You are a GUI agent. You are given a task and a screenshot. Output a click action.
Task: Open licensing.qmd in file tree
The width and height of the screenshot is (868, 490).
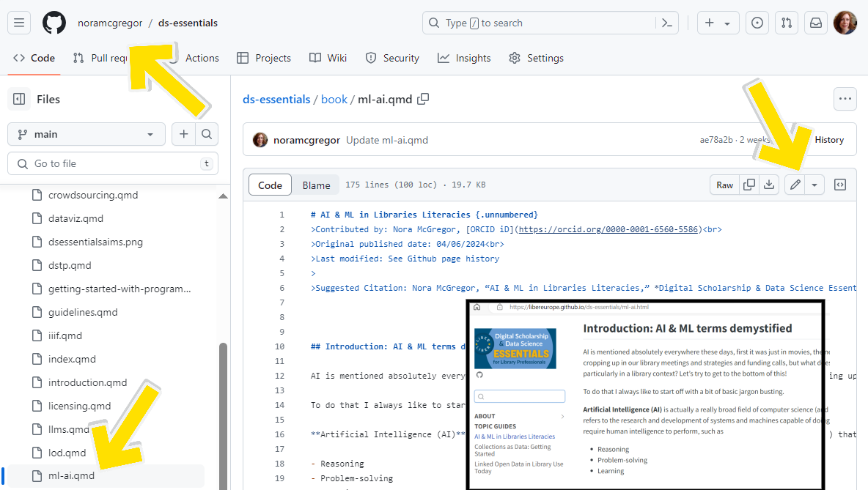79,406
